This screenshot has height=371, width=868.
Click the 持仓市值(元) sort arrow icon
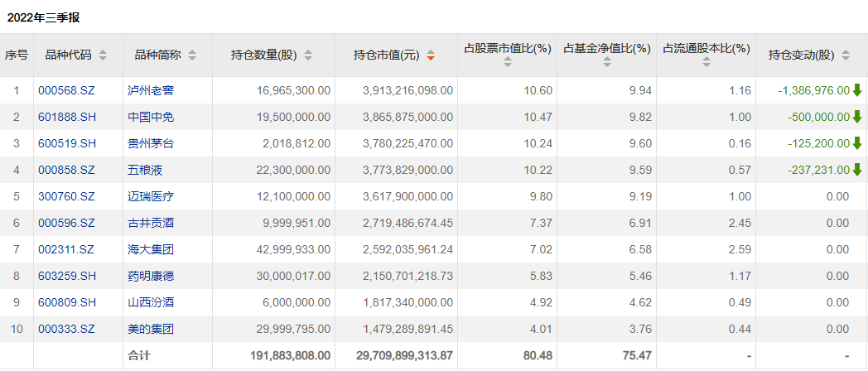pos(431,55)
